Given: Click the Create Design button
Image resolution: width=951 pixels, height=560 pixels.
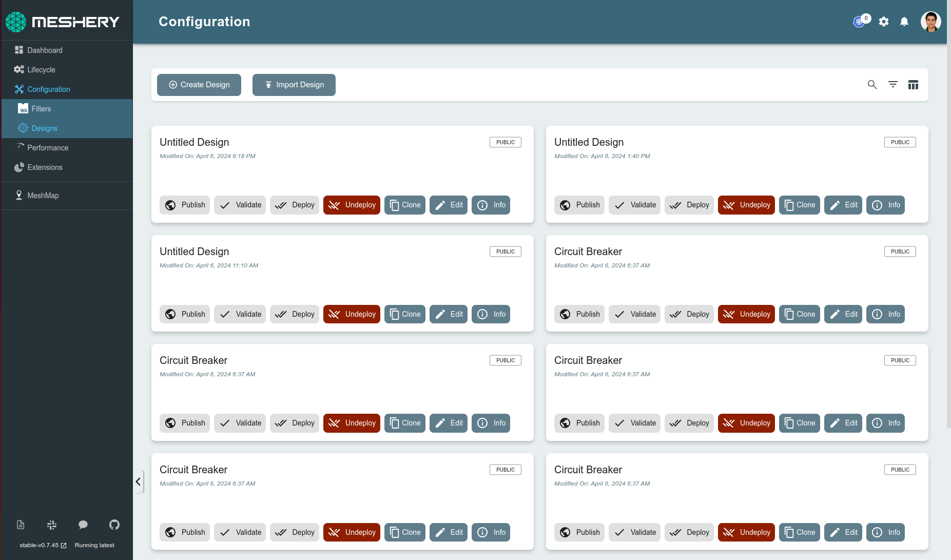Looking at the screenshot, I should coord(199,85).
